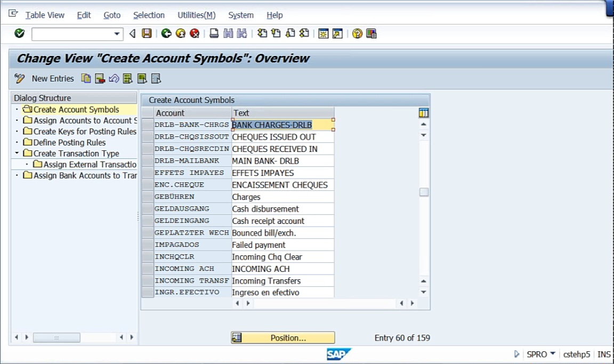The width and height of the screenshot is (614, 364).
Task: Open the Selection menu
Action: (149, 15)
